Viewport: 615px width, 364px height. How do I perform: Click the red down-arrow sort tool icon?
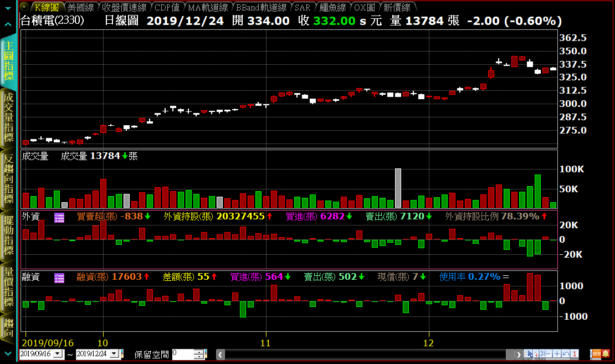point(536,354)
